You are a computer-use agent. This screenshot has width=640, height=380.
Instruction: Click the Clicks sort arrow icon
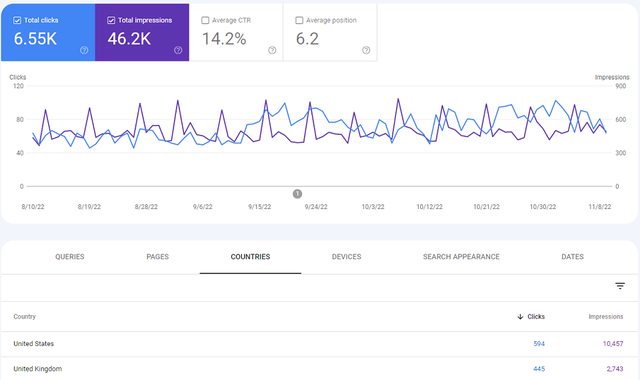[520, 317]
